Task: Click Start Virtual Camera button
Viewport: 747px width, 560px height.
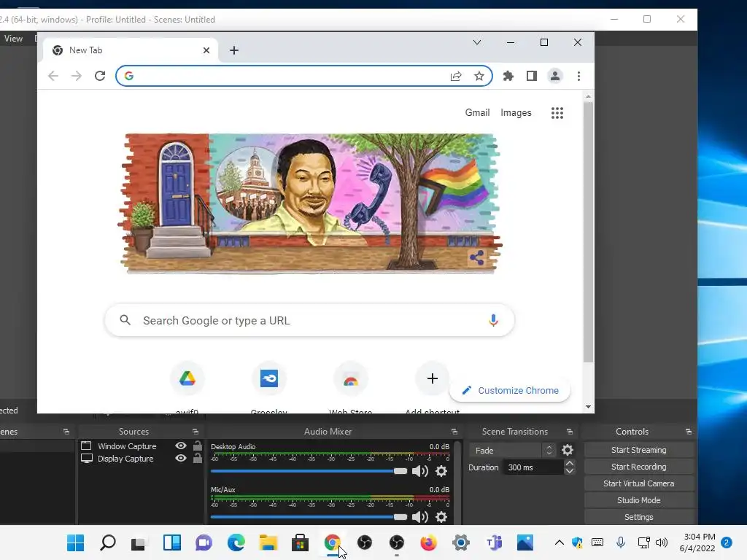Action: coord(639,483)
